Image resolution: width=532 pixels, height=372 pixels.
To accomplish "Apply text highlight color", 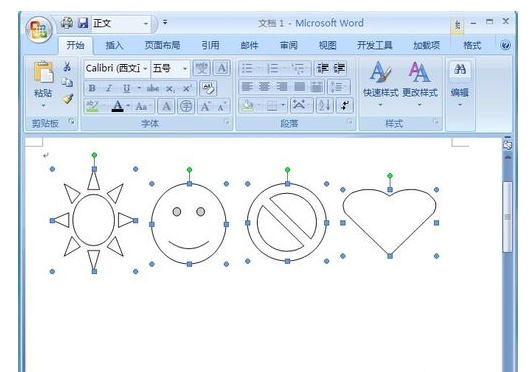I will coord(92,106).
